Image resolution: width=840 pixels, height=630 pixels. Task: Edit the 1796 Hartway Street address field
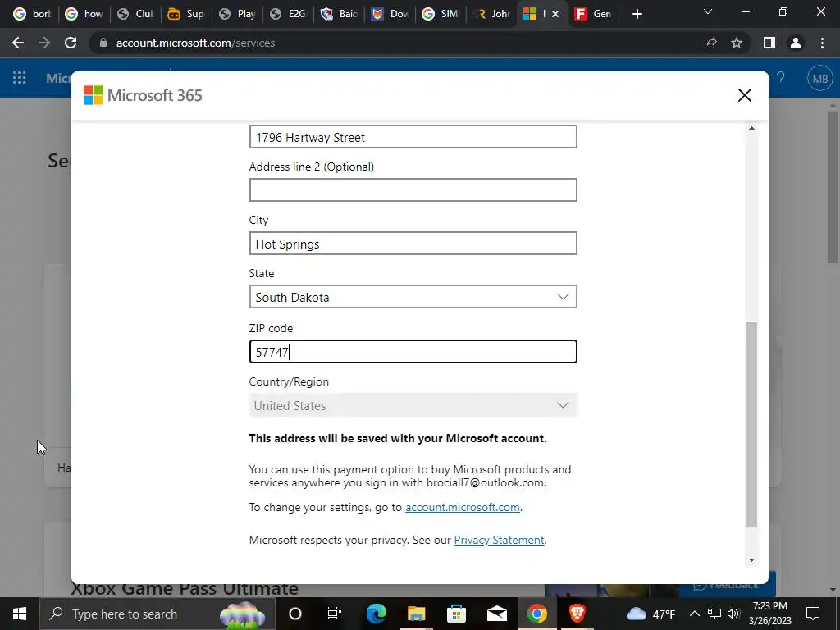click(x=413, y=137)
